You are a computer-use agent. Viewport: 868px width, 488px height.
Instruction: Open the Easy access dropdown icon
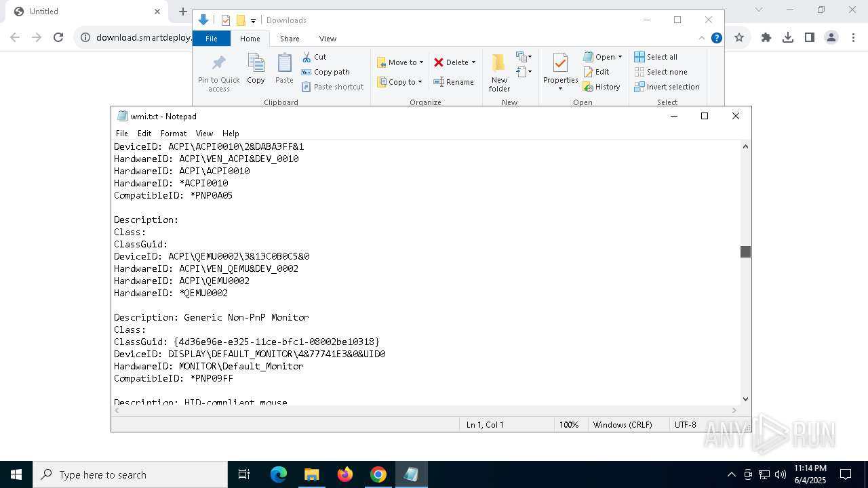(524, 72)
